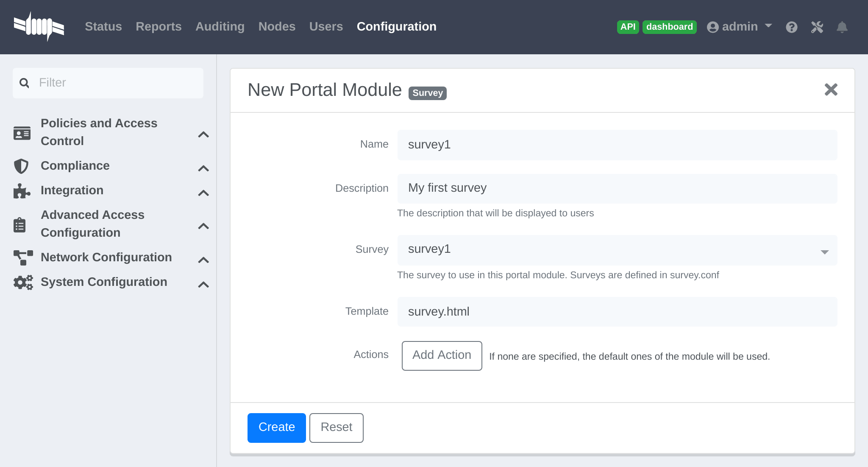Click the Policies and Access Control card icon
The image size is (868, 467).
click(22, 132)
